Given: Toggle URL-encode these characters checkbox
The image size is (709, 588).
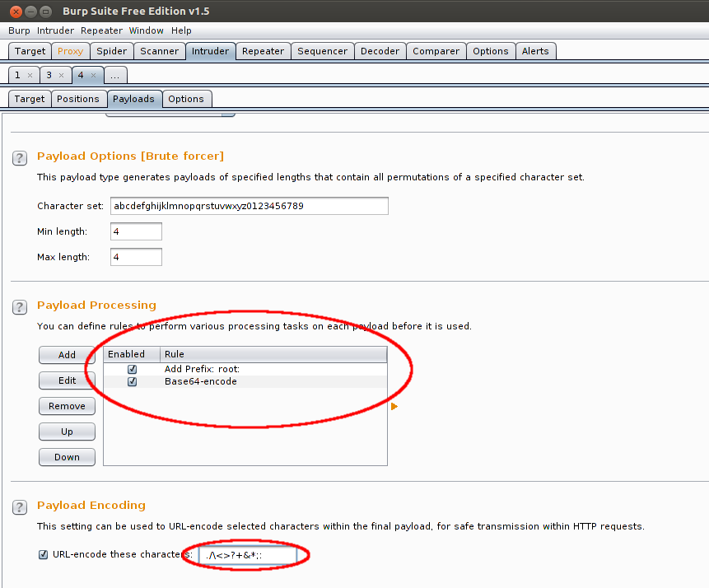Looking at the screenshot, I should pyautogui.click(x=44, y=554).
